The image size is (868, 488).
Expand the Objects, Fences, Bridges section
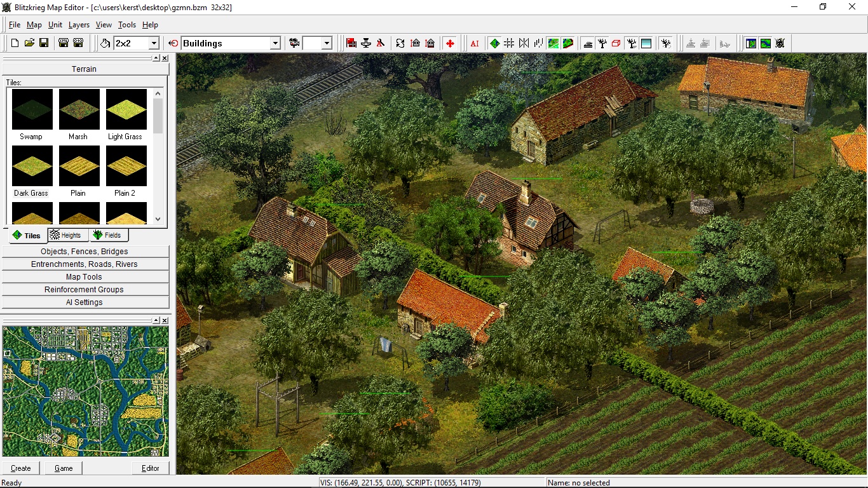pyautogui.click(x=85, y=252)
